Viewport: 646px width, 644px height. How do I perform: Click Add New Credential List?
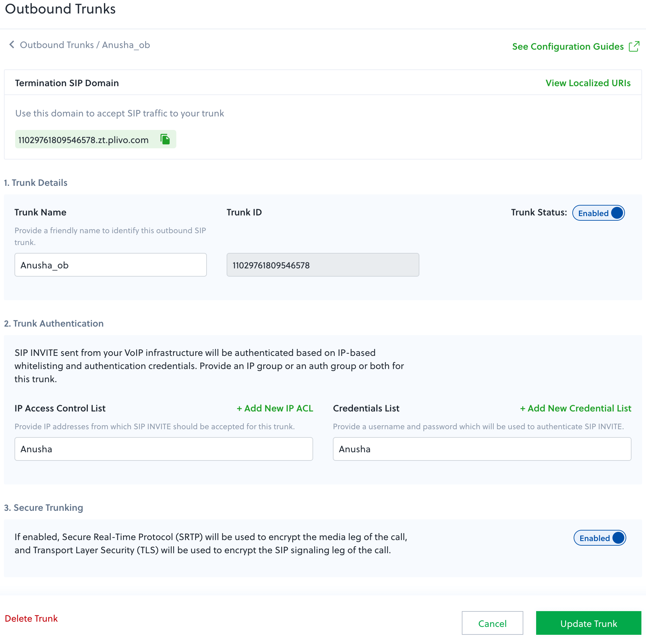pos(576,408)
